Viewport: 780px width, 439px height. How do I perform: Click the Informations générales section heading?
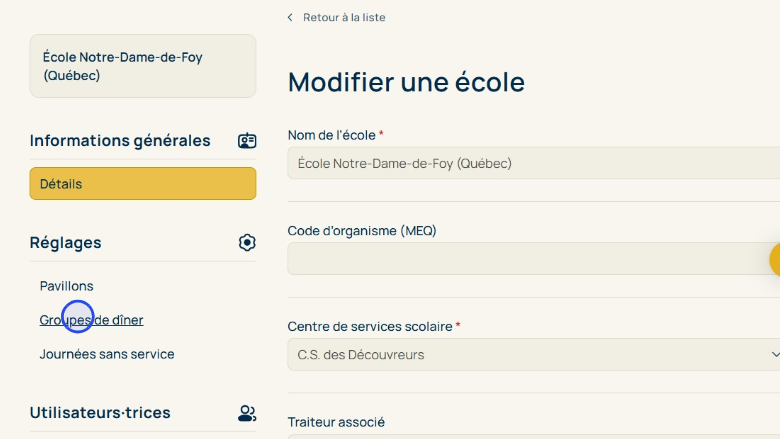click(120, 141)
